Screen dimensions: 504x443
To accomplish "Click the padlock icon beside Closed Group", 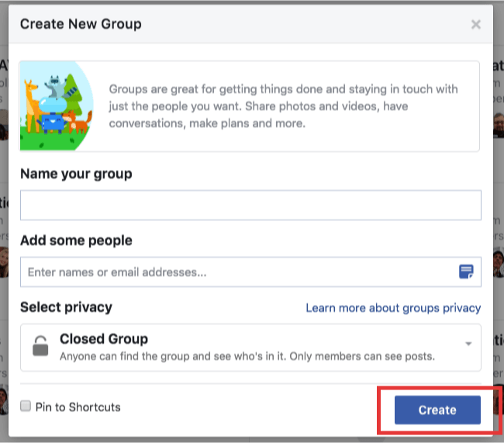I will coord(40,346).
